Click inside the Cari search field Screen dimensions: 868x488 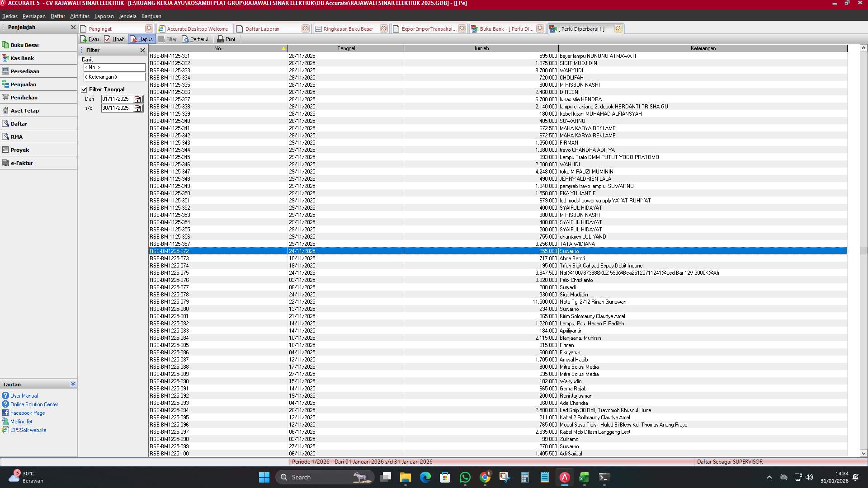(114, 67)
